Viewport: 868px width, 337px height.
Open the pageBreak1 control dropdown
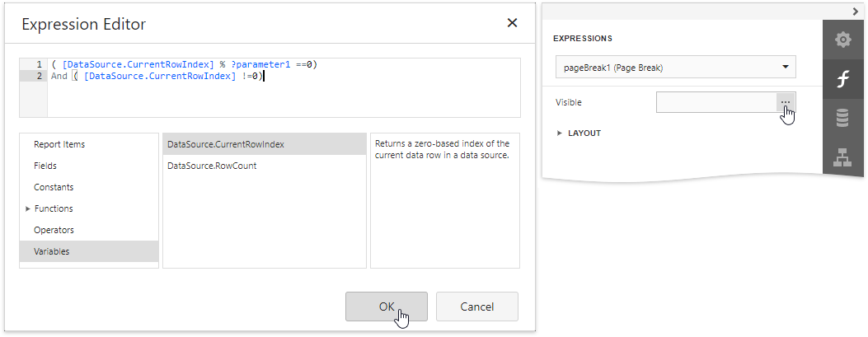point(674,67)
